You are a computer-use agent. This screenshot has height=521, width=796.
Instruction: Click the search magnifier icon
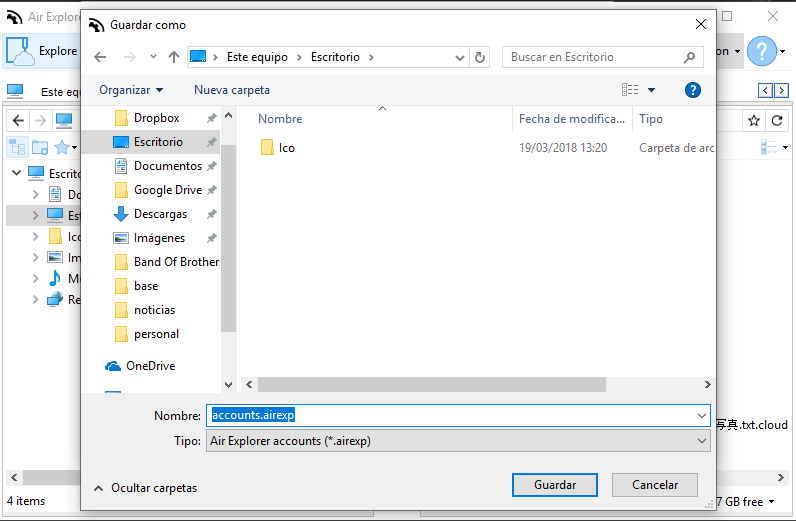(x=689, y=57)
